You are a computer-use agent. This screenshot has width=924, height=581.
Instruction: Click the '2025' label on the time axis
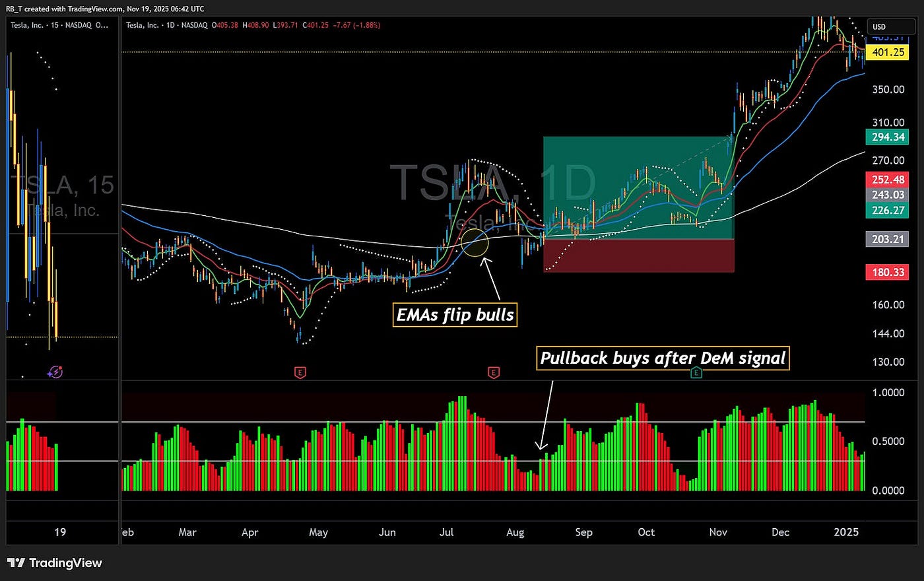click(x=845, y=532)
